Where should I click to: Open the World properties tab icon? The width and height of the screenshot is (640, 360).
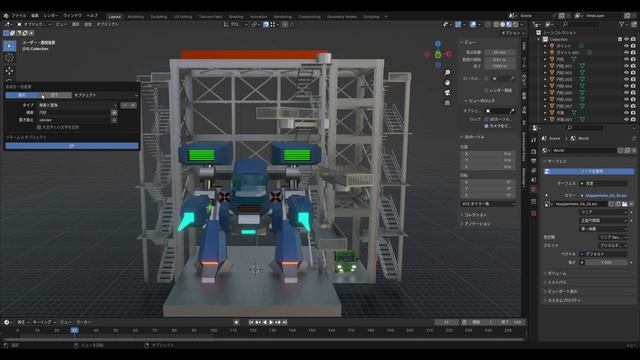click(x=533, y=189)
